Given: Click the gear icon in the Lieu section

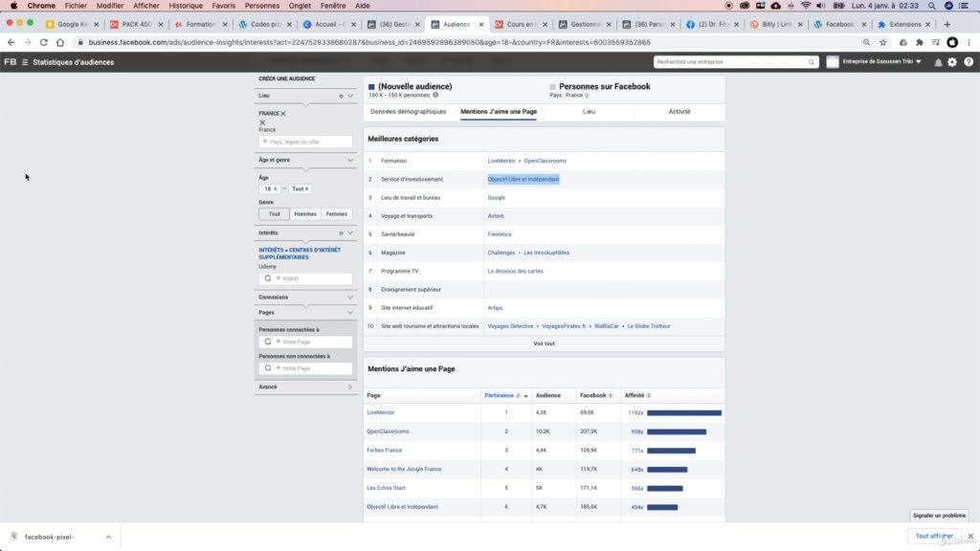Looking at the screenshot, I should [341, 96].
